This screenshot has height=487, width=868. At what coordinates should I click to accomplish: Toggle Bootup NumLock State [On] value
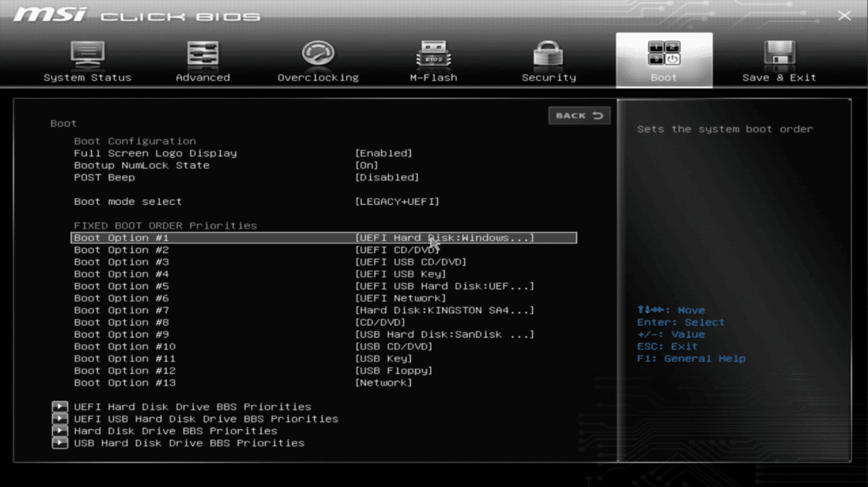tap(367, 166)
